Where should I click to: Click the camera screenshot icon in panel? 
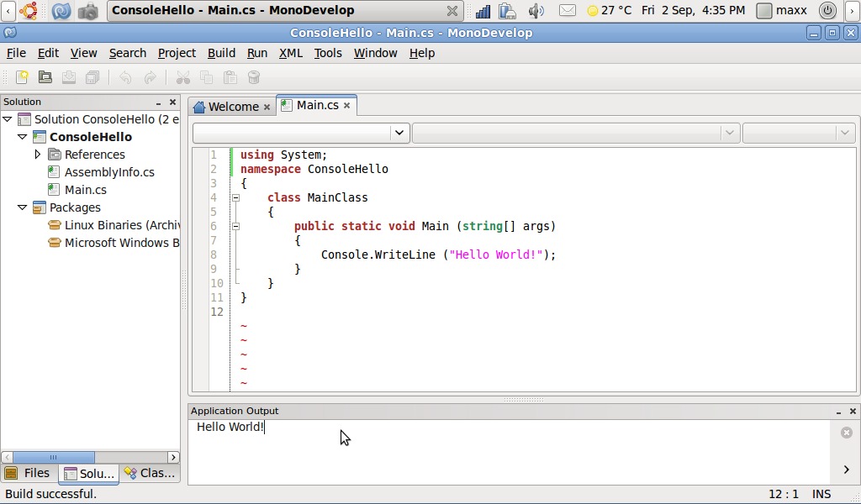coord(87,10)
